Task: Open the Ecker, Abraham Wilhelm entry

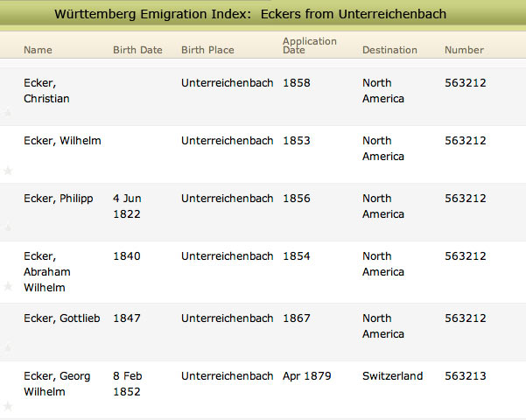Action: pyautogui.click(x=47, y=272)
